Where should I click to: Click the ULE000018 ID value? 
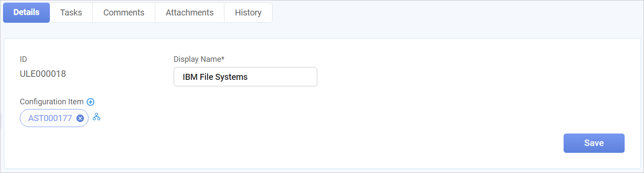tap(43, 74)
